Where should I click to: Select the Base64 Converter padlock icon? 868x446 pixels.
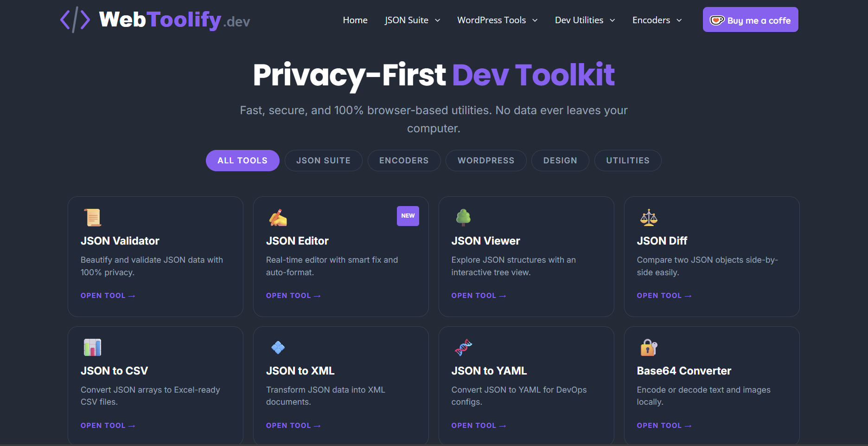(648, 347)
